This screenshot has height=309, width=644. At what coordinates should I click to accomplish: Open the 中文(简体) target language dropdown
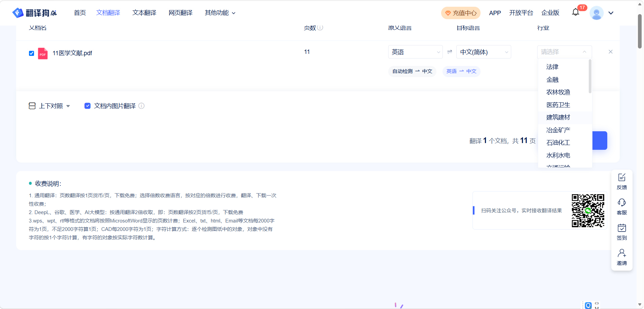pos(484,52)
